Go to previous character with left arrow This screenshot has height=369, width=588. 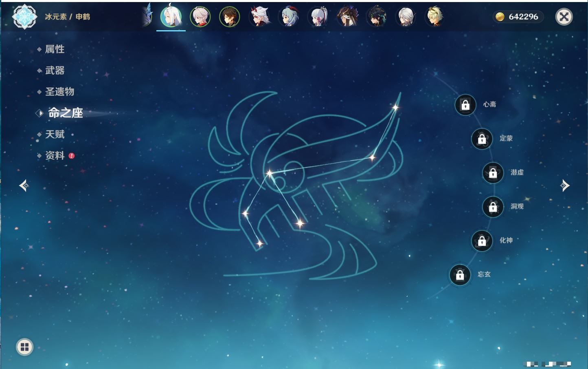coord(24,186)
